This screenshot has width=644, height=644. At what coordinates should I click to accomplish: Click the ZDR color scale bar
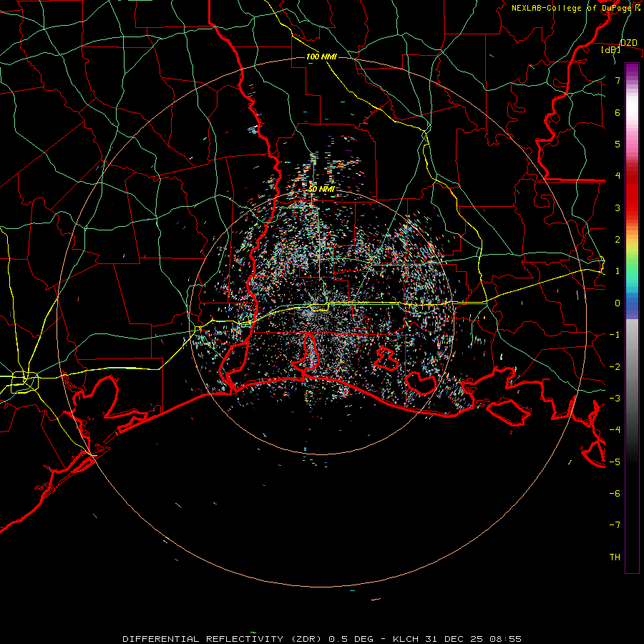click(632, 318)
